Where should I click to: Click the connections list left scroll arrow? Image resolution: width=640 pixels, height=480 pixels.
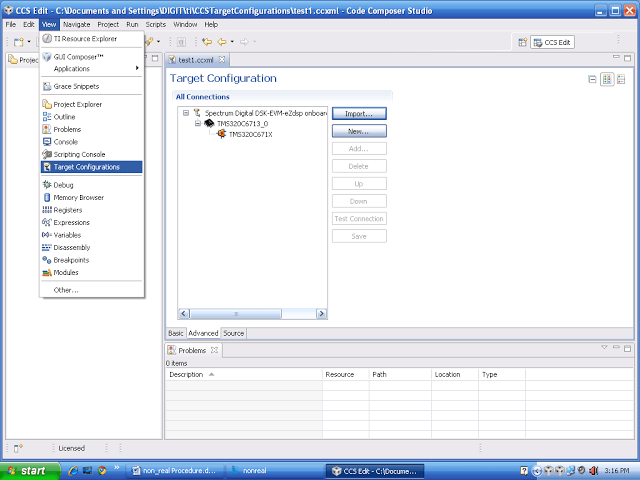(x=184, y=313)
